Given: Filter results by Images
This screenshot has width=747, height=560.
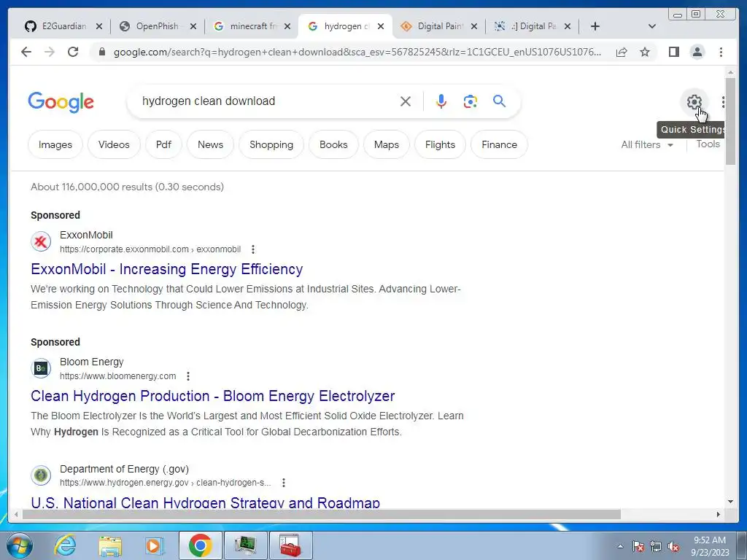Looking at the screenshot, I should click(x=55, y=145).
